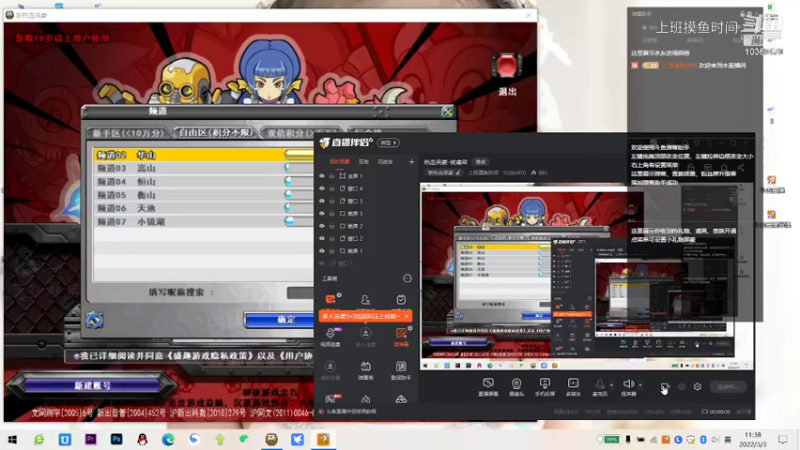Open the data assistant tool
This screenshot has width=800, height=450.
click(x=401, y=371)
